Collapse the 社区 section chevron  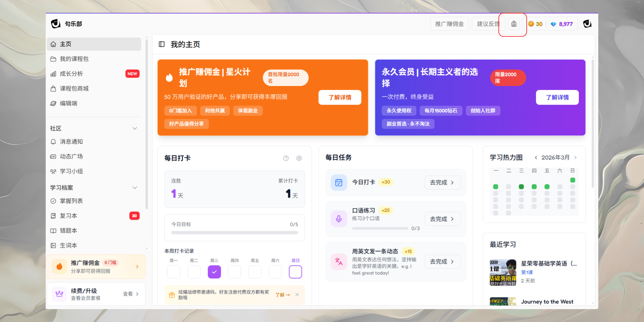pyautogui.click(x=135, y=128)
